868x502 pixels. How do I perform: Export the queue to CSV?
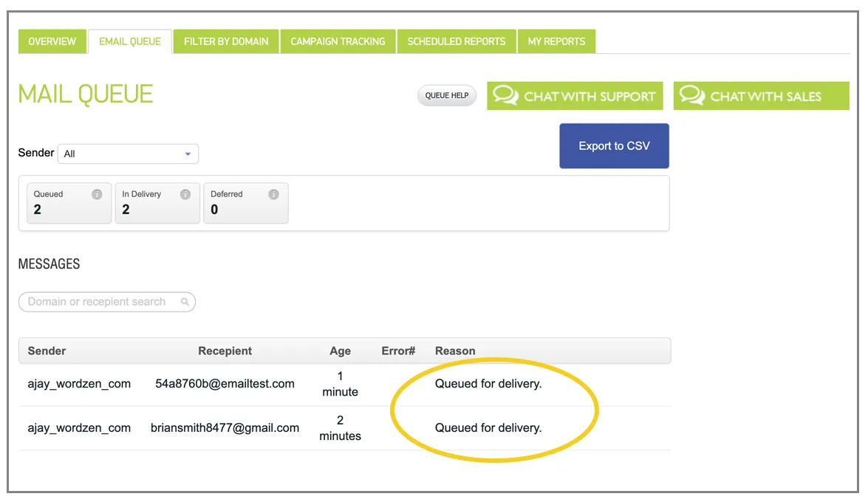(614, 145)
